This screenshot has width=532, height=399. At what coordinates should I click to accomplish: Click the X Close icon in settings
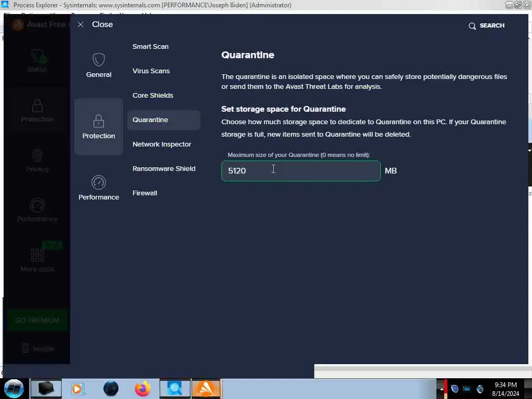coord(81,25)
